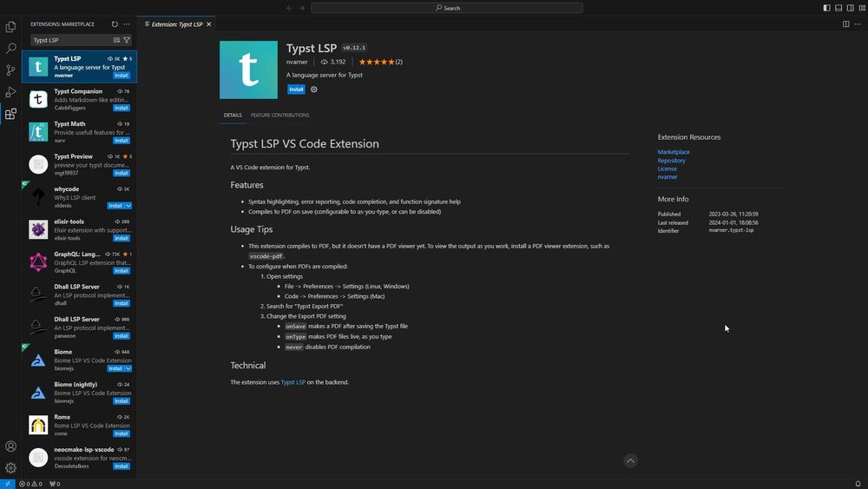The height and width of the screenshot is (489, 868).
Task: Install elixir-tools extension
Action: pos(122,238)
